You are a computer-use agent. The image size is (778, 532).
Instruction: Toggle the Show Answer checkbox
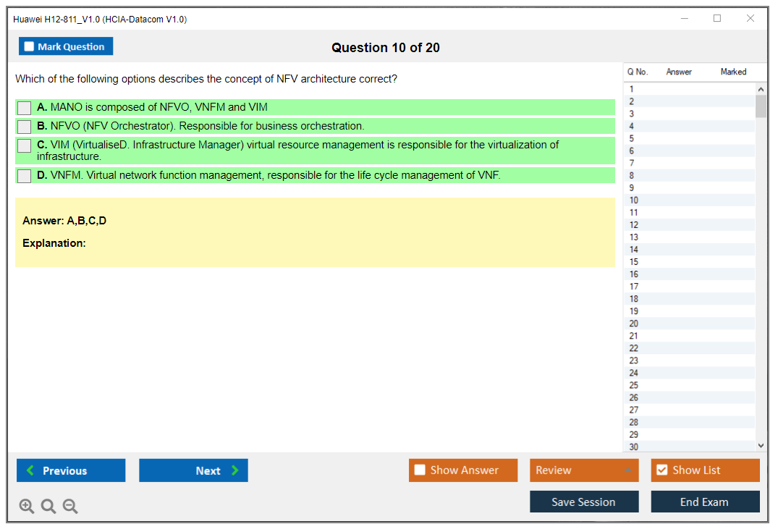(x=420, y=470)
